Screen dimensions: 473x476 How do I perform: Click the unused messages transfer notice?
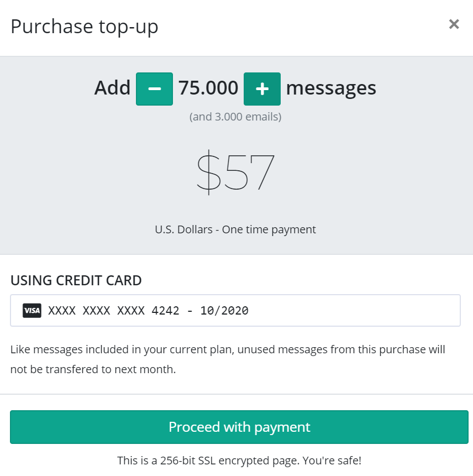[228, 359]
